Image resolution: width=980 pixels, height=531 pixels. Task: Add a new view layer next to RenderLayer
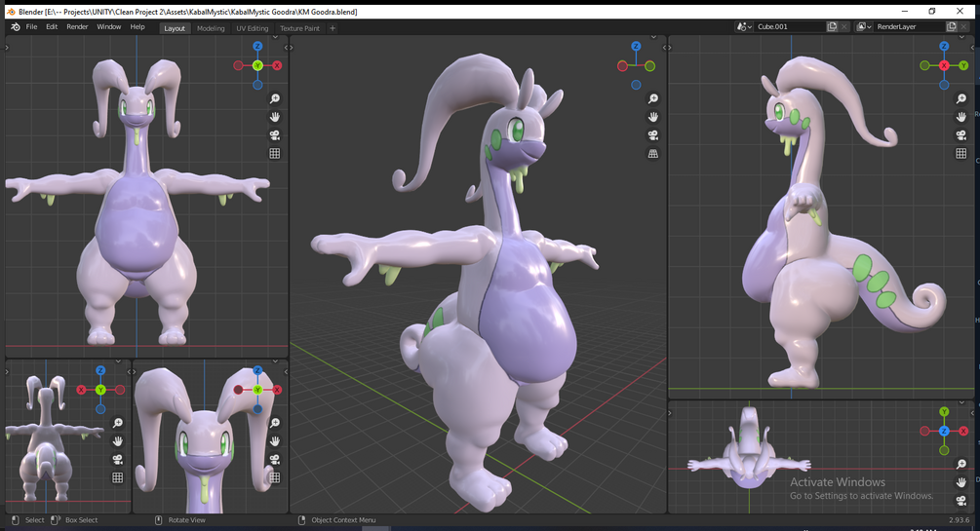tap(952, 27)
